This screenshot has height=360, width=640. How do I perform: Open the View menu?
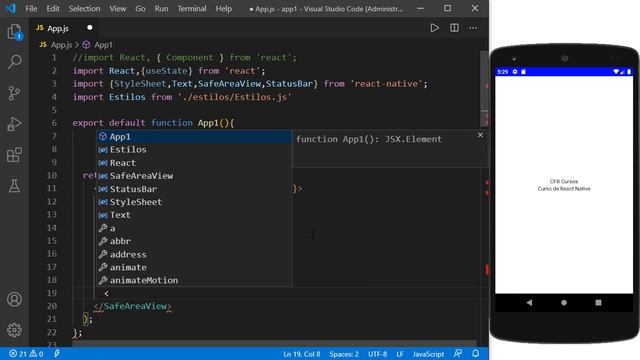(x=118, y=9)
